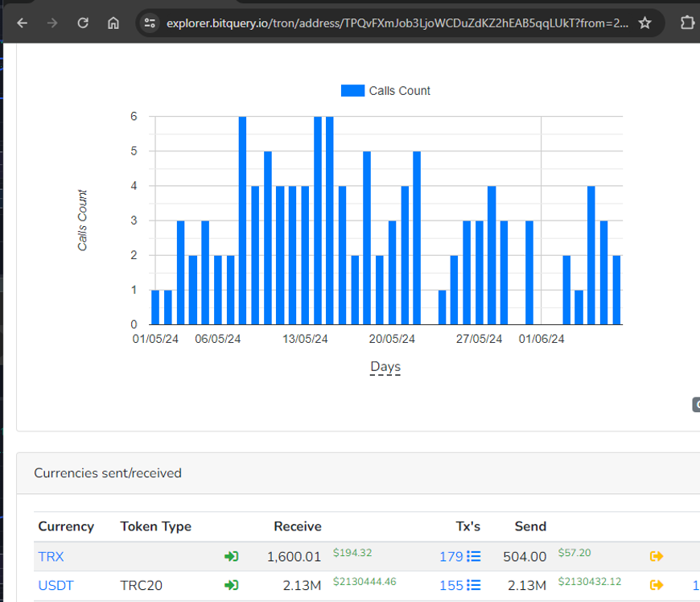Open the 179 TRX transactions link

coord(451,556)
